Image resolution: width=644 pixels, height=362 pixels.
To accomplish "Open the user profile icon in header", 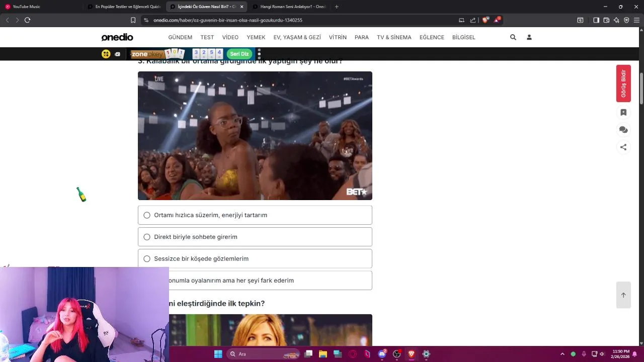I will click(529, 37).
